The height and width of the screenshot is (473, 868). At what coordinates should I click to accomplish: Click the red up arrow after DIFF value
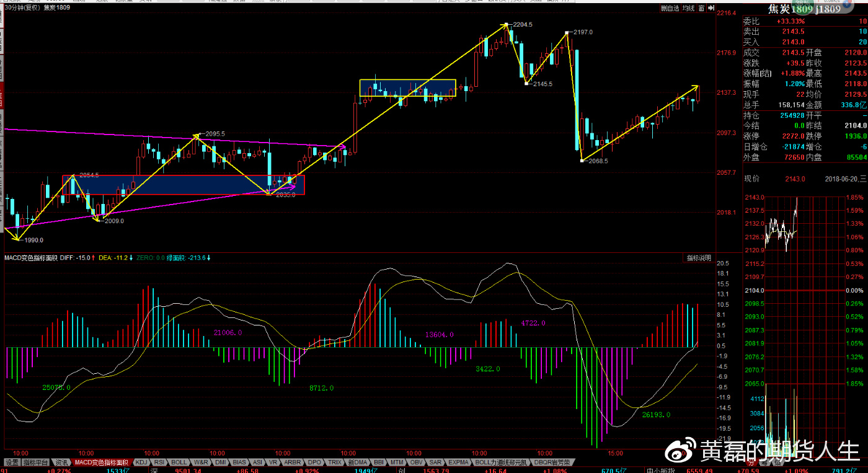(x=94, y=257)
